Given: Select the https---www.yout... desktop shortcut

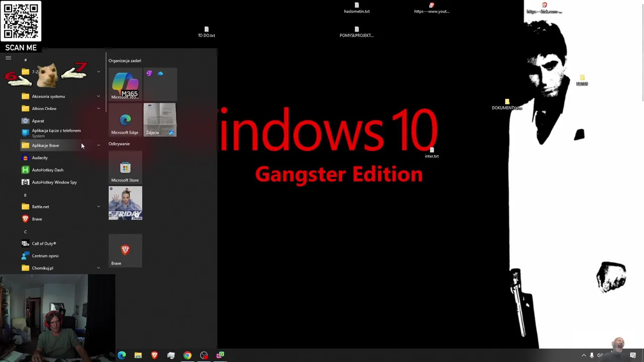Looking at the screenshot, I should point(432,8).
